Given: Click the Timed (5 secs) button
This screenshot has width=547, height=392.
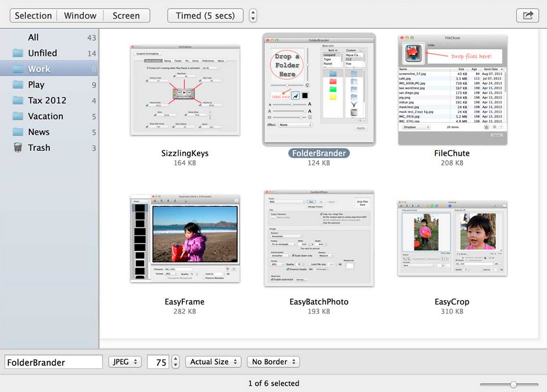Looking at the screenshot, I should [x=205, y=15].
